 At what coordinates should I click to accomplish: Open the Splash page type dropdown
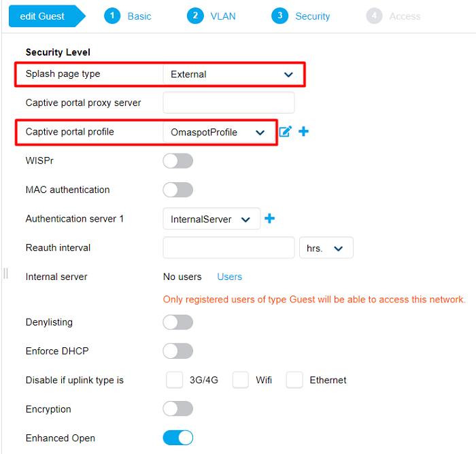[232, 74]
